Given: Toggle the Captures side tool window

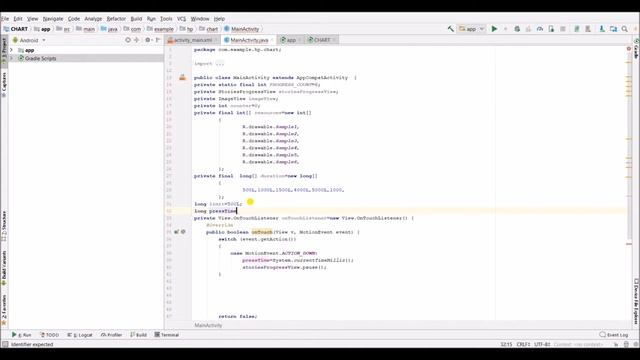Looking at the screenshot, I should tap(4, 84).
